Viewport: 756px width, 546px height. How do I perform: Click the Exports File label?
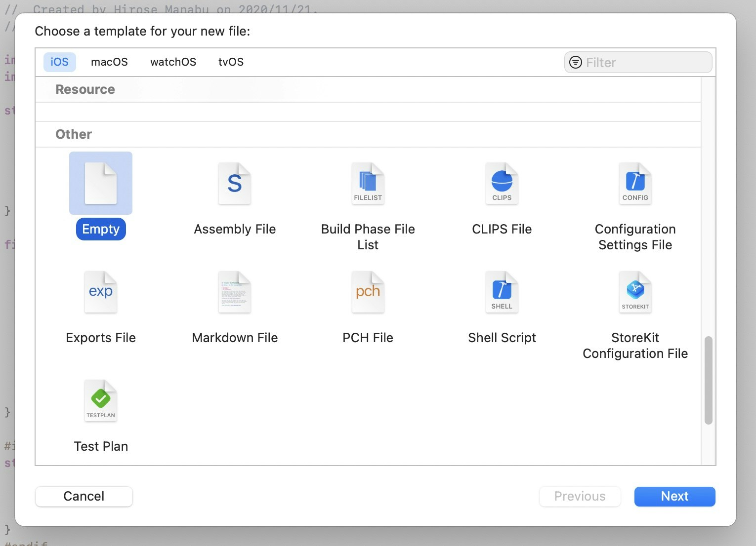click(x=101, y=338)
